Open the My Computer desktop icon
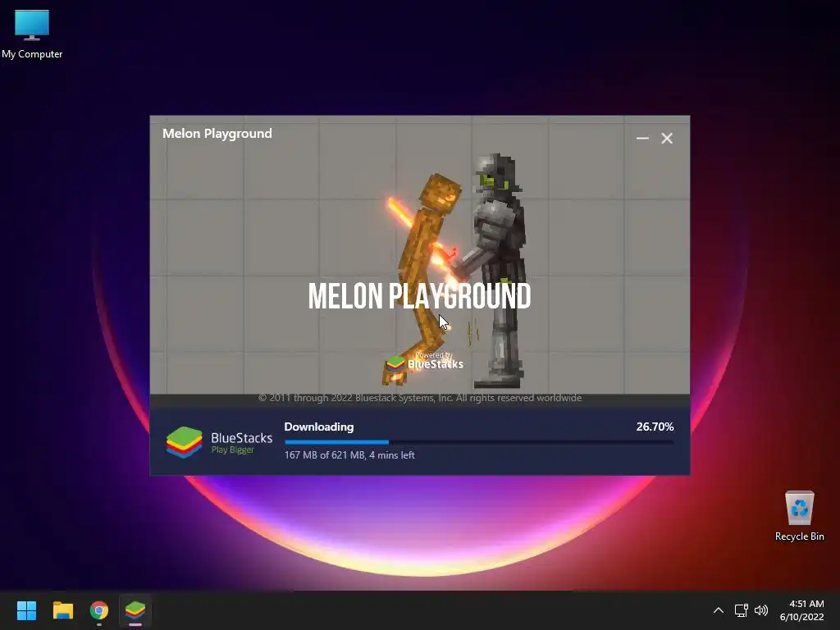This screenshot has height=630, width=840. [x=32, y=34]
